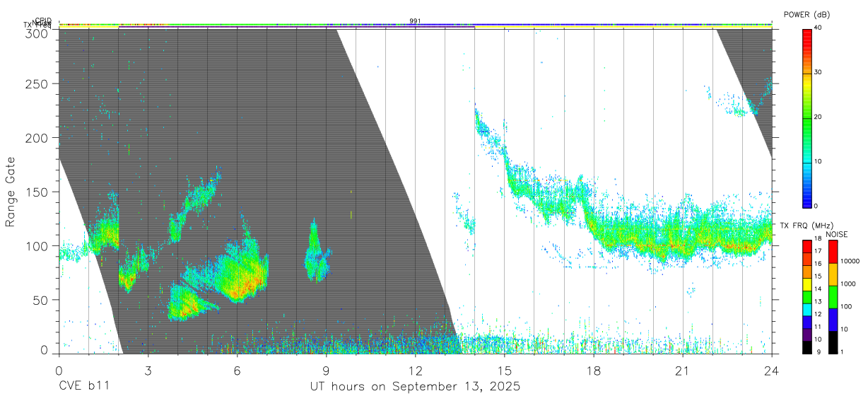Click the 12 UT hour tick label

tap(416, 371)
